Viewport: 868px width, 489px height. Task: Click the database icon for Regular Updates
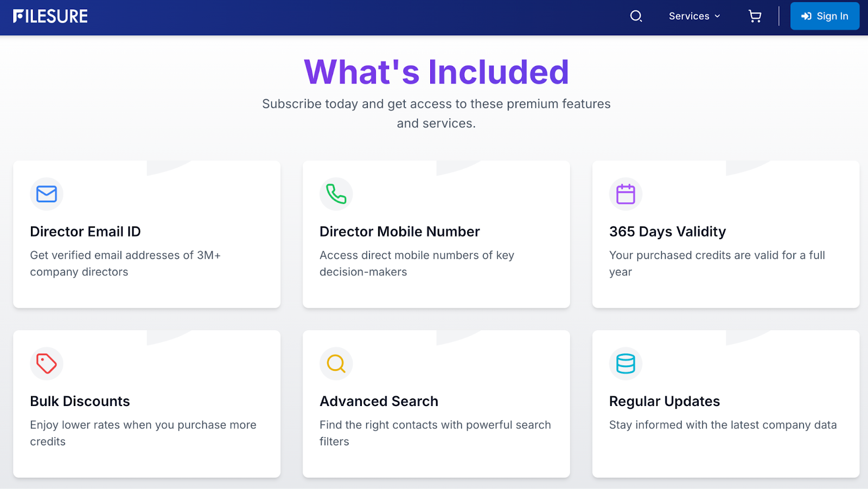click(626, 364)
